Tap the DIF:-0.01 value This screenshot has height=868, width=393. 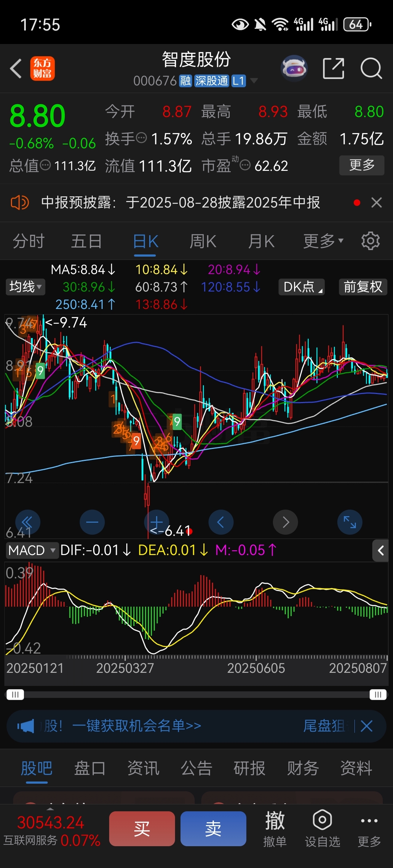coord(95,550)
